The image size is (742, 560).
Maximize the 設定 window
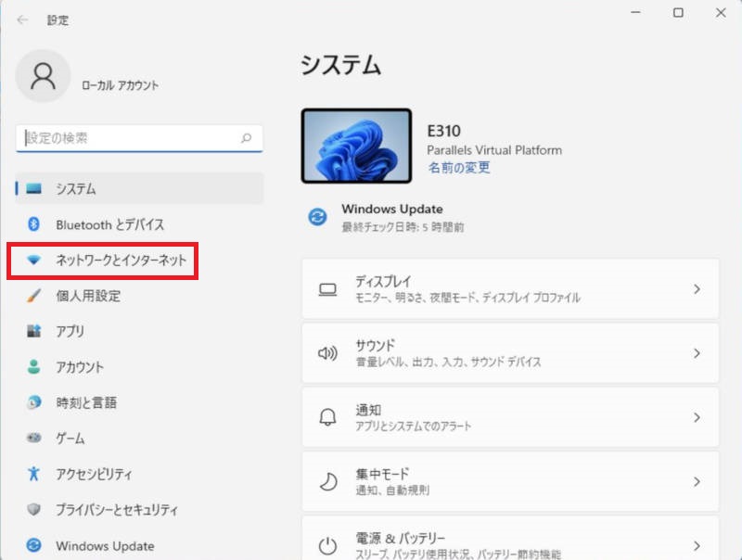[678, 13]
